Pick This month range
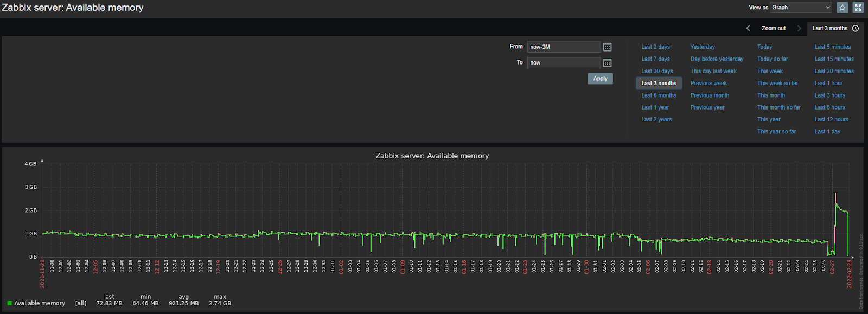 tap(771, 95)
